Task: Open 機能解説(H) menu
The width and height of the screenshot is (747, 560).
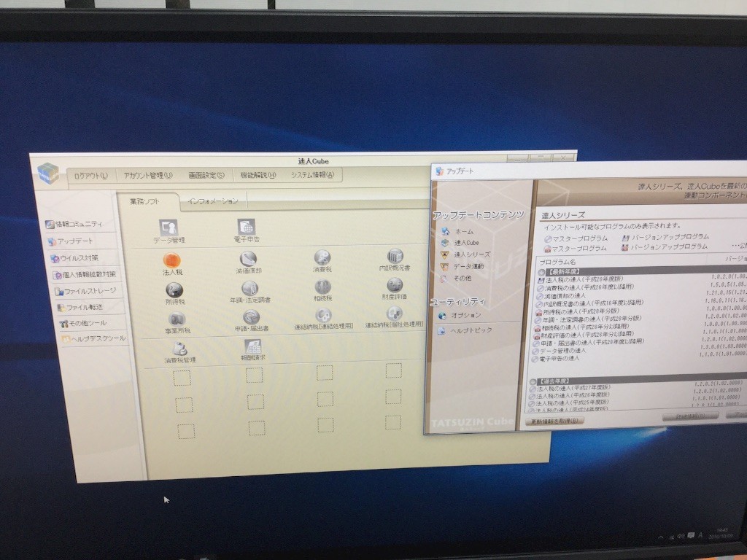Action: [x=258, y=175]
